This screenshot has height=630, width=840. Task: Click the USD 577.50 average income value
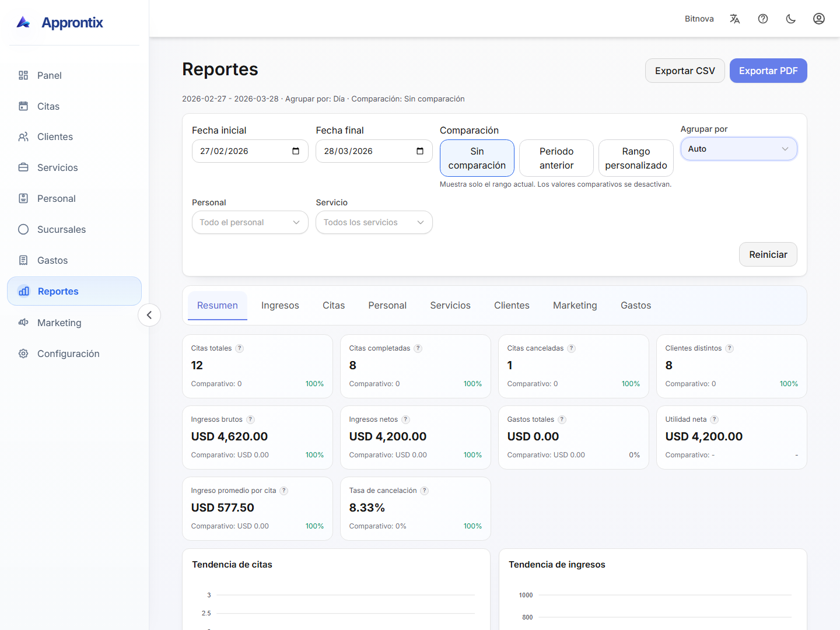point(222,508)
